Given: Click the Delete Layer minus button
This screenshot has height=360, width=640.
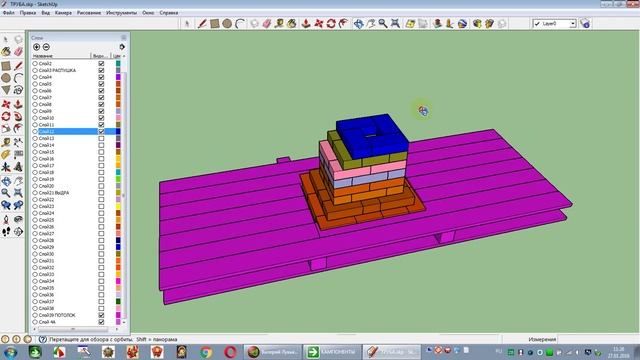Looking at the screenshot, I should [x=46, y=47].
